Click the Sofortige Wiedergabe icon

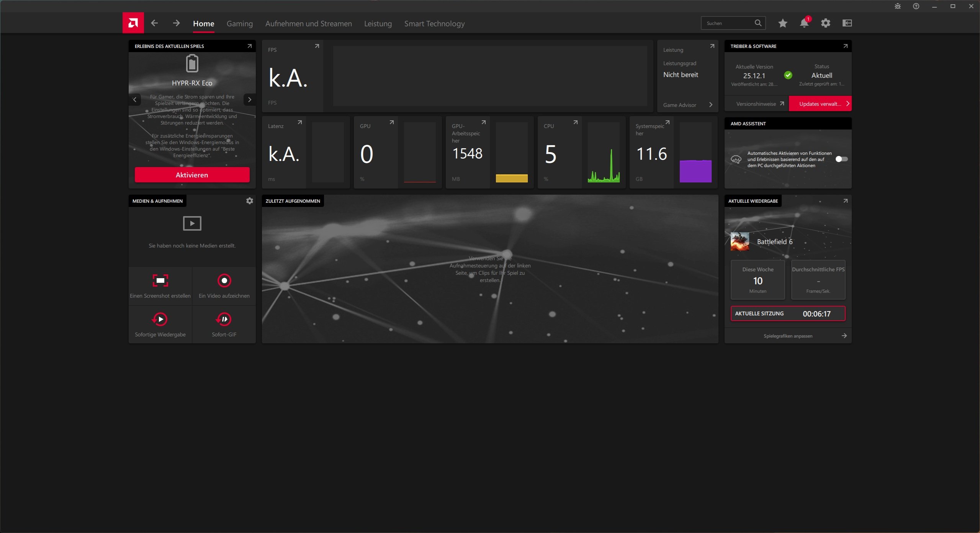tap(160, 319)
